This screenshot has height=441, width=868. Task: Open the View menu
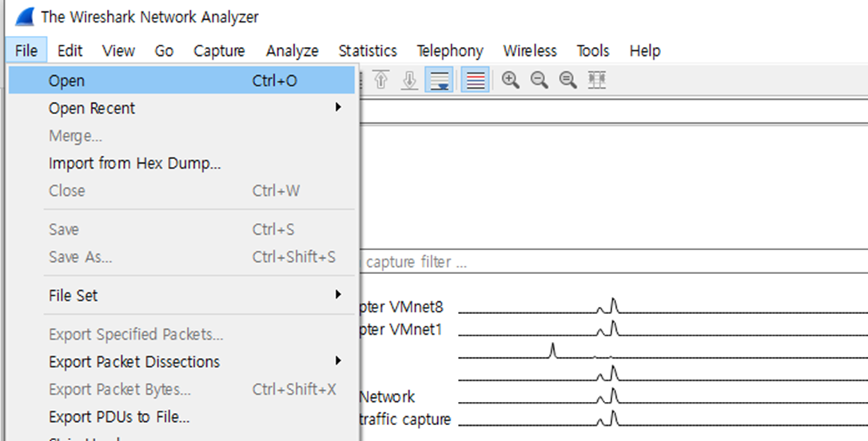point(118,51)
